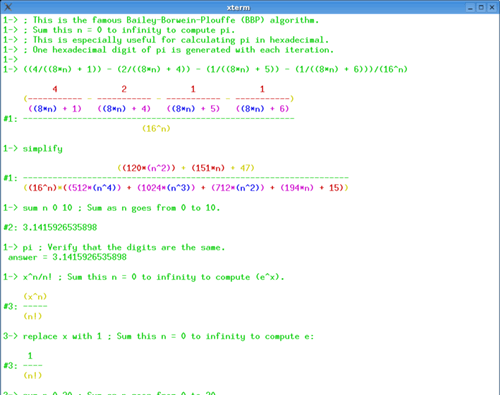Click the first comment line about BBP algorithm
The height and width of the screenshot is (395, 500).
[x=161, y=20]
